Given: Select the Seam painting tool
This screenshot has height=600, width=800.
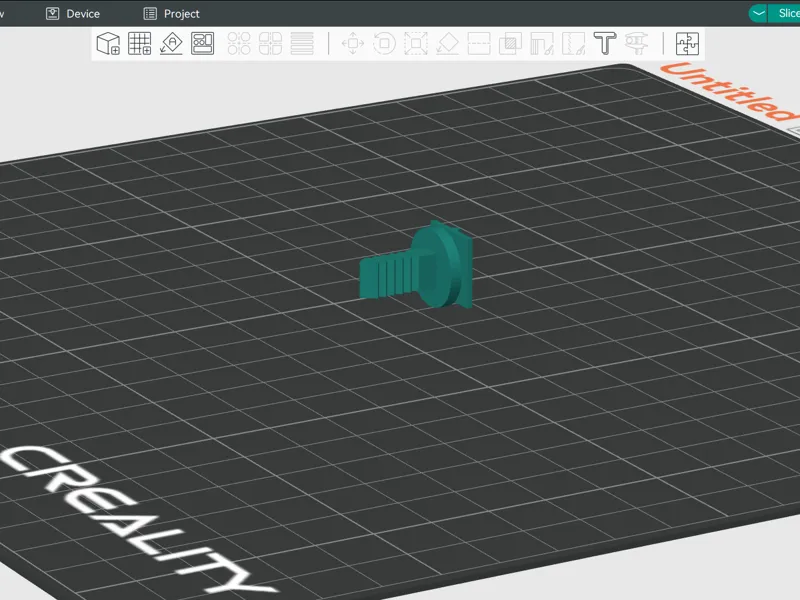Looking at the screenshot, I should click(x=573, y=43).
